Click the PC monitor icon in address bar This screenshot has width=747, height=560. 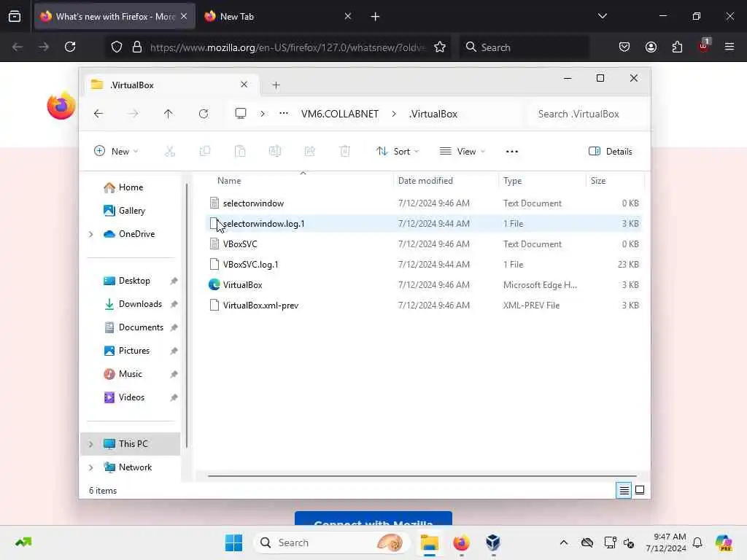click(241, 114)
